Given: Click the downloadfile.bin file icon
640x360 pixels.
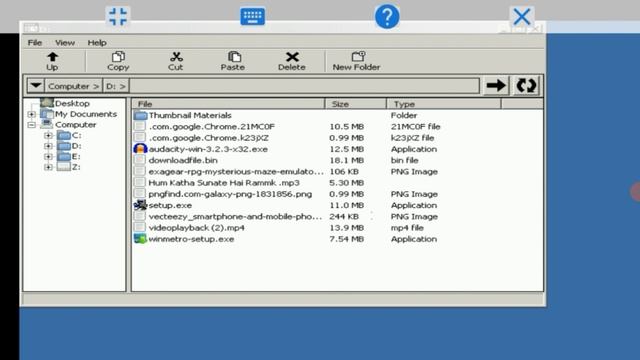Looking at the screenshot, I should (140, 160).
